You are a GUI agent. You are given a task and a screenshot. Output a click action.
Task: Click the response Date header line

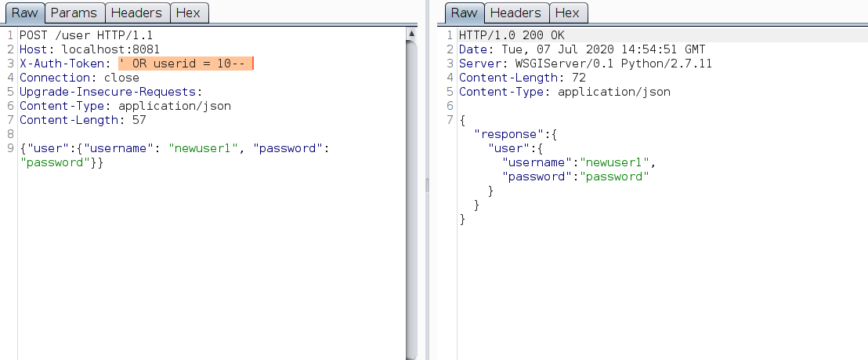[x=582, y=49]
